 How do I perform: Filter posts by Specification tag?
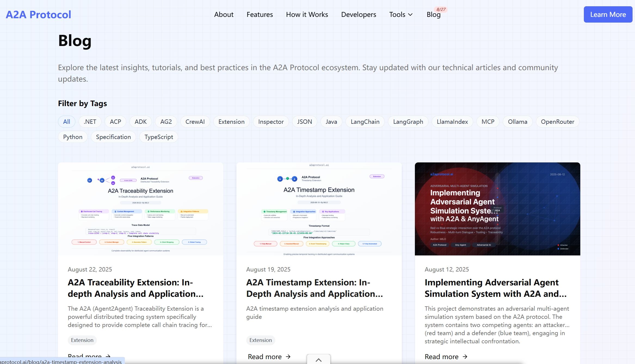[113, 137]
